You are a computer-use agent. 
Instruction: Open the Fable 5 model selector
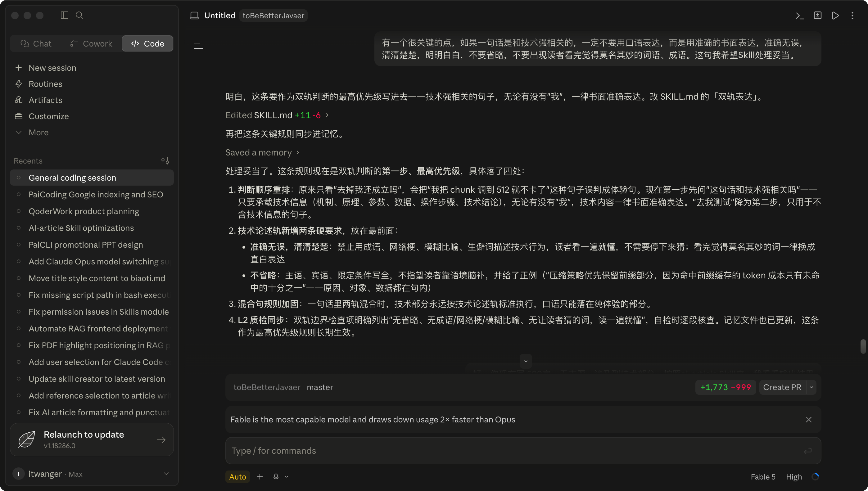click(763, 477)
